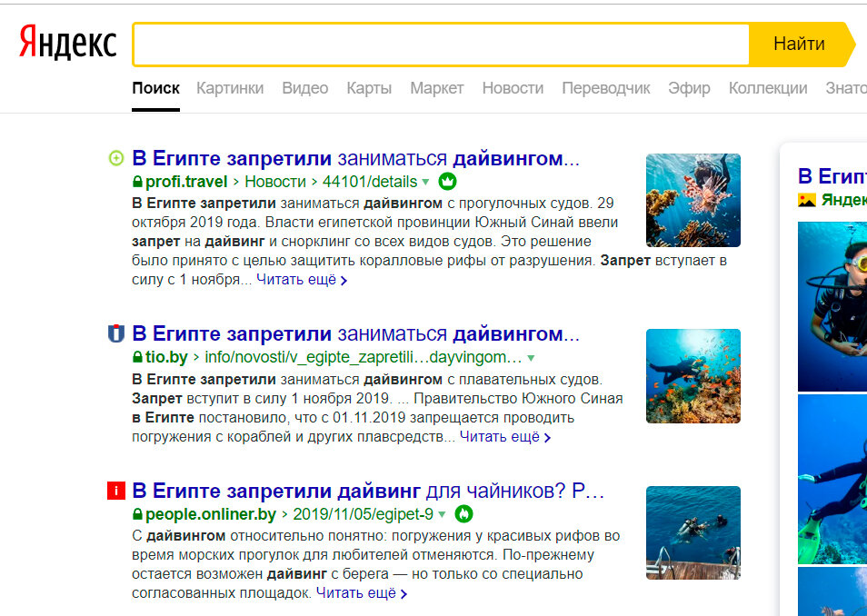This screenshot has height=616, width=867.
Task: Go to the Новости tab
Action: point(513,88)
